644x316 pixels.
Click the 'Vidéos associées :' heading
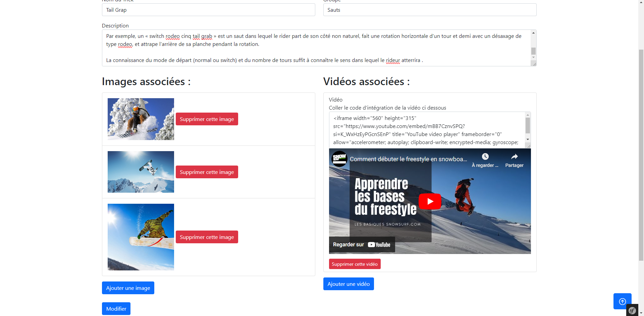click(367, 81)
